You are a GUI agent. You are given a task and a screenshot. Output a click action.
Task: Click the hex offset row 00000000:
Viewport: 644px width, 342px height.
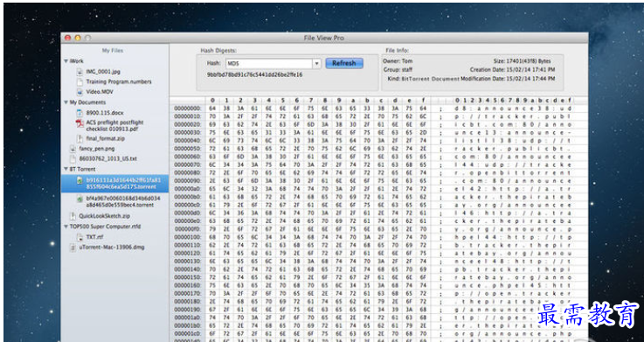[188, 108]
